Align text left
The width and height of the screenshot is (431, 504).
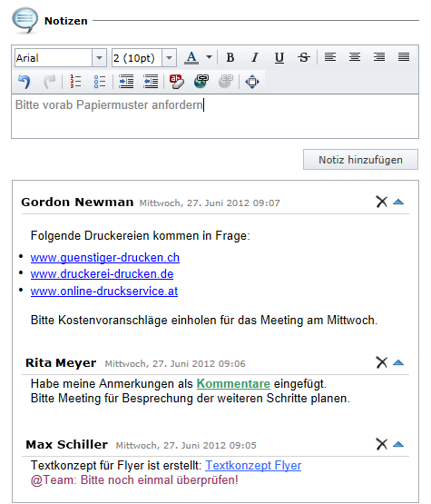pyautogui.click(x=330, y=57)
